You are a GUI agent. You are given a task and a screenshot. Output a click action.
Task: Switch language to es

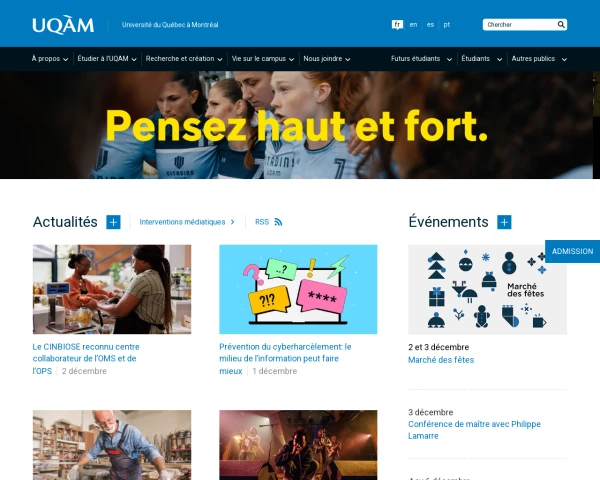tap(430, 24)
